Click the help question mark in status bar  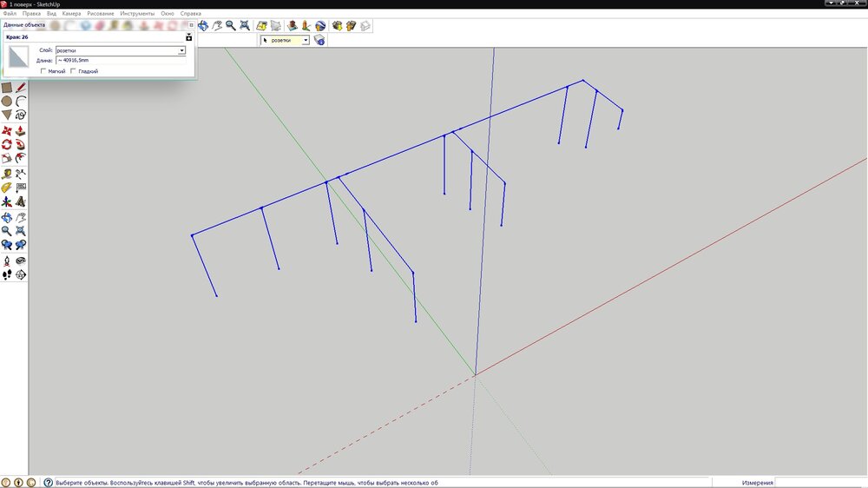pos(48,482)
